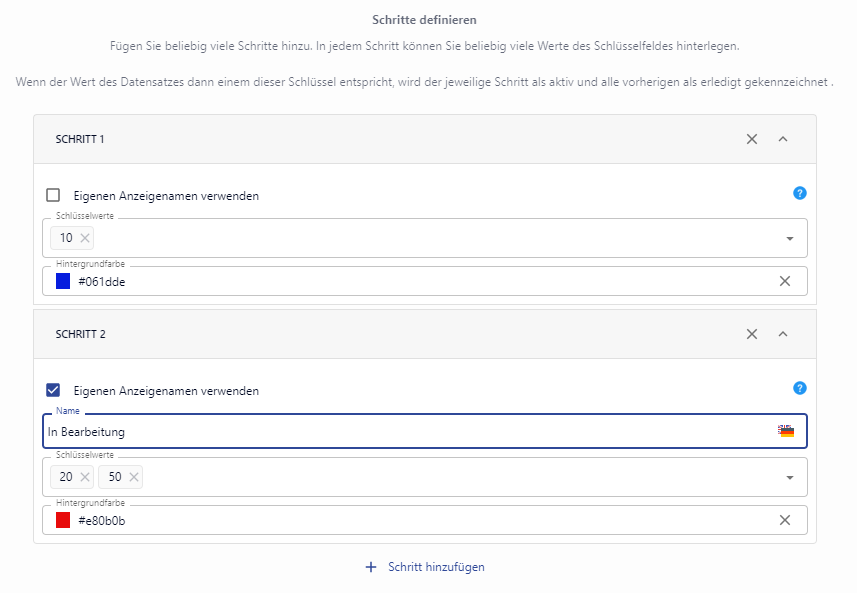The image size is (857, 593).
Task: Remove the key value chip 50
Action: [x=134, y=477]
